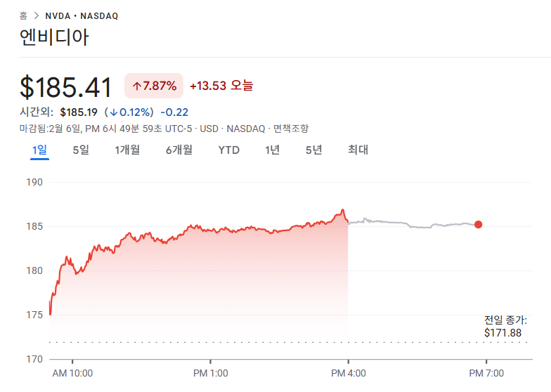Screen dimensions: 551x392
Task: Show the 최대 full history tab
Action: point(358,150)
